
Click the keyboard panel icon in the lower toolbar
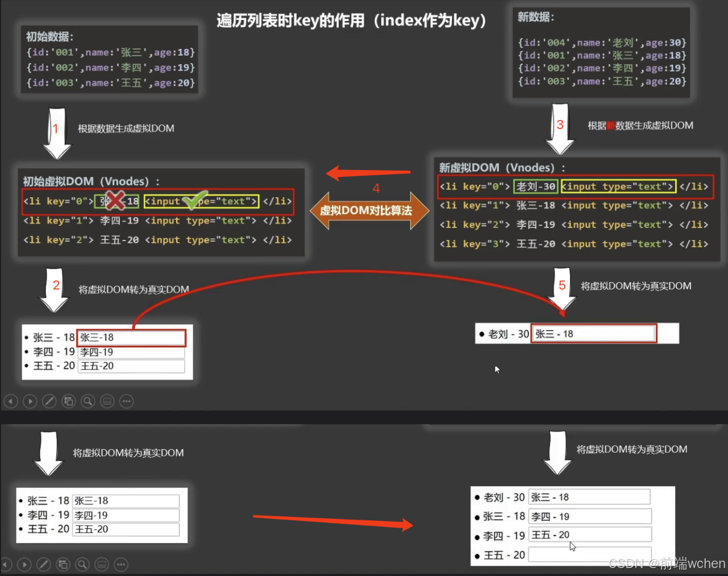102,564
